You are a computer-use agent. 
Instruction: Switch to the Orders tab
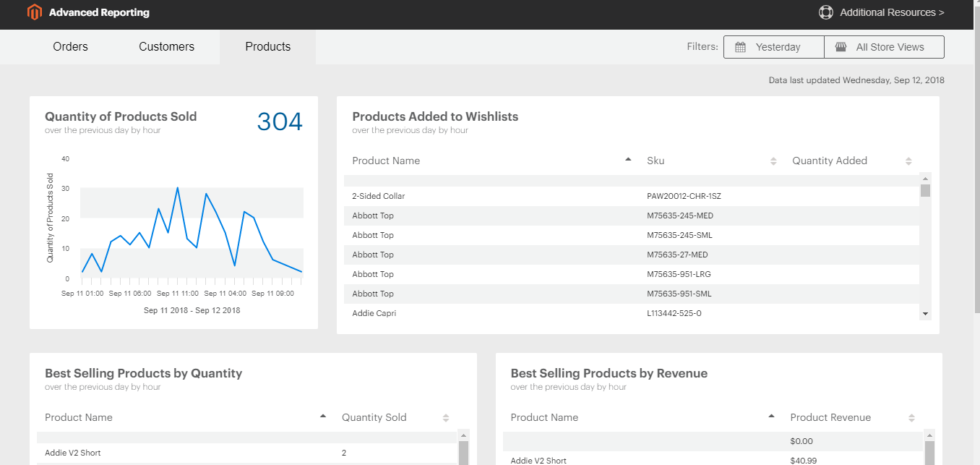click(x=70, y=47)
